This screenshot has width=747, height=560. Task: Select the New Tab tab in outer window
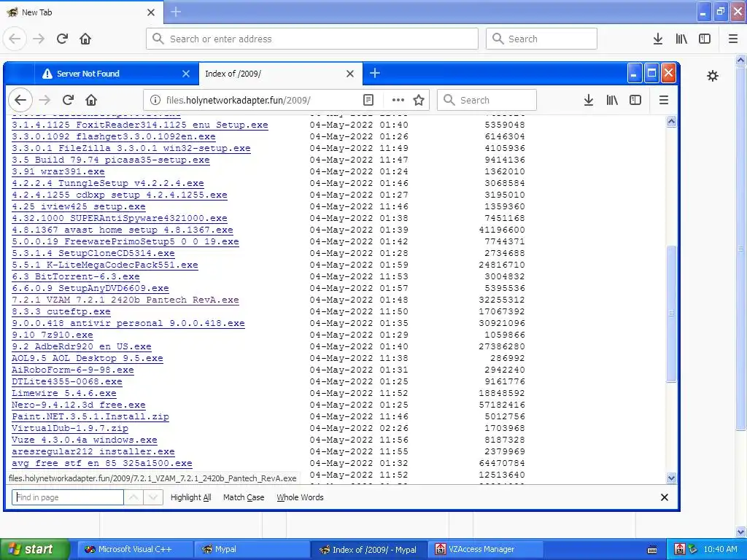click(82, 12)
